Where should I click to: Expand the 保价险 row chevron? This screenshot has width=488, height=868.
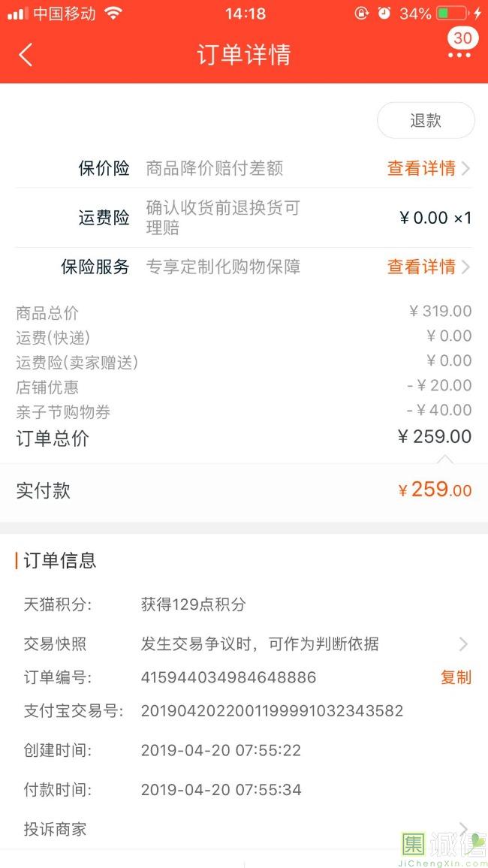tap(466, 168)
